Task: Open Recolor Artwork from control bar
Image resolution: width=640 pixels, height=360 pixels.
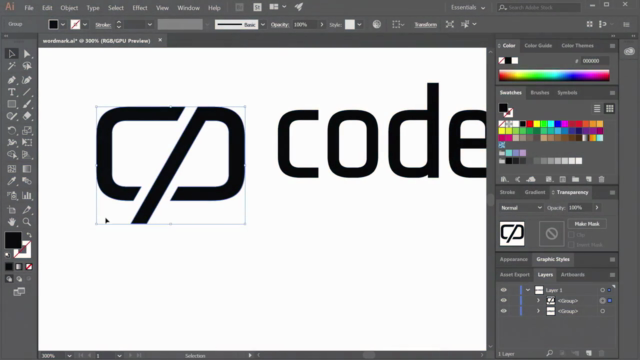Action: tap(377, 24)
